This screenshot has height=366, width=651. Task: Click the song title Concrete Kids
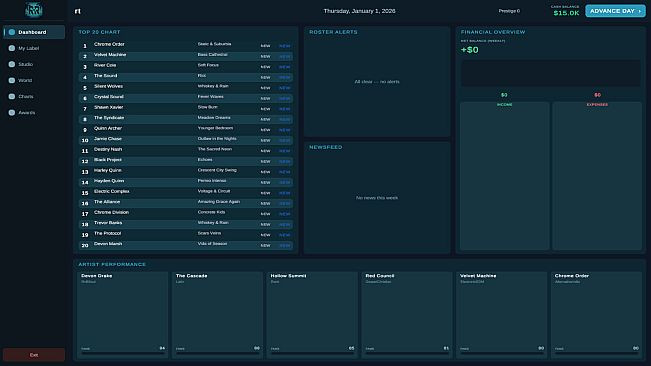point(211,212)
